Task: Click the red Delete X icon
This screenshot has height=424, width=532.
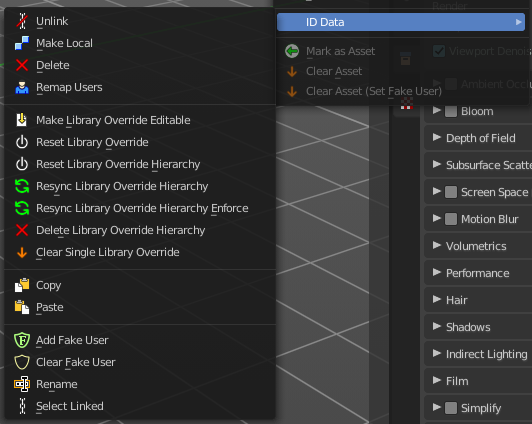Action: [22, 65]
